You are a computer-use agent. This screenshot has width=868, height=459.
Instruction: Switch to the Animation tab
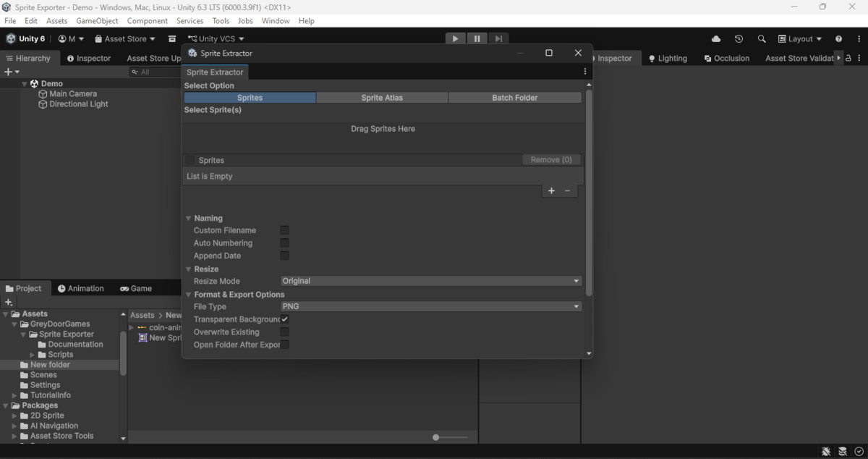[81, 288]
